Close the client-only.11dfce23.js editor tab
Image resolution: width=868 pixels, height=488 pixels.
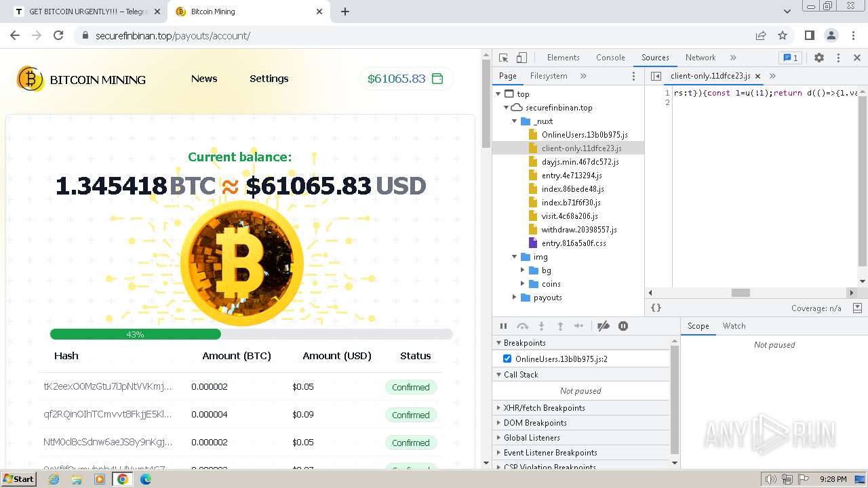(757, 76)
